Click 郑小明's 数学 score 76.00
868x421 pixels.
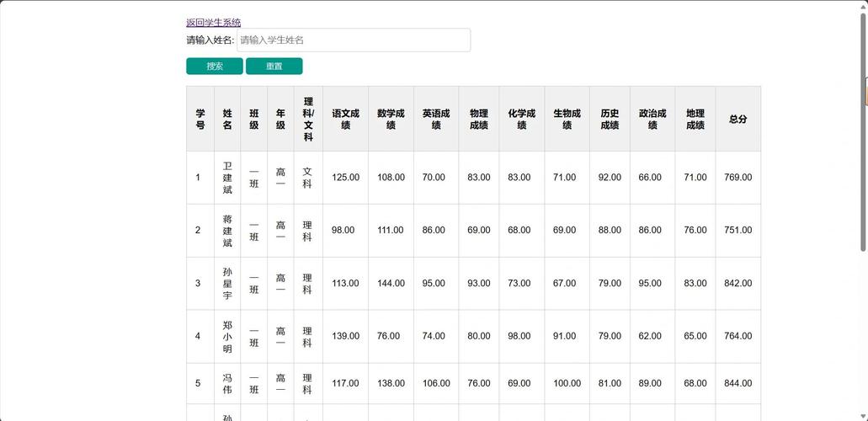tap(389, 336)
